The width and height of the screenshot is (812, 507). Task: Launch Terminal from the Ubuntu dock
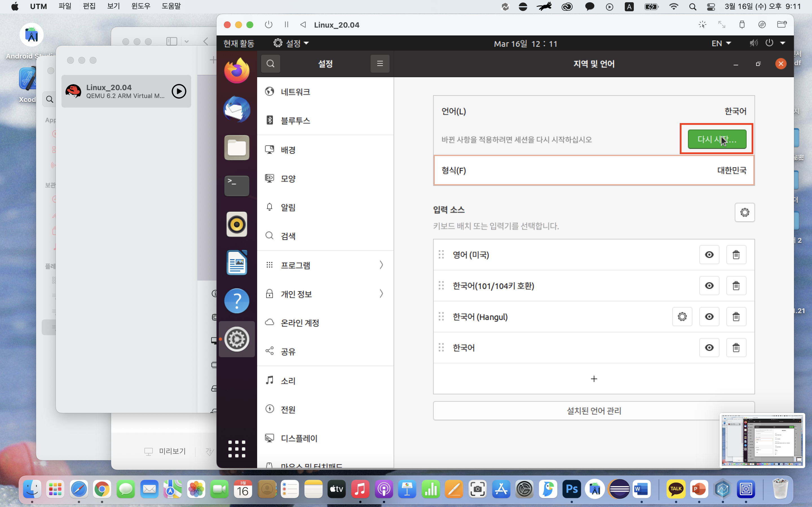tap(237, 185)
